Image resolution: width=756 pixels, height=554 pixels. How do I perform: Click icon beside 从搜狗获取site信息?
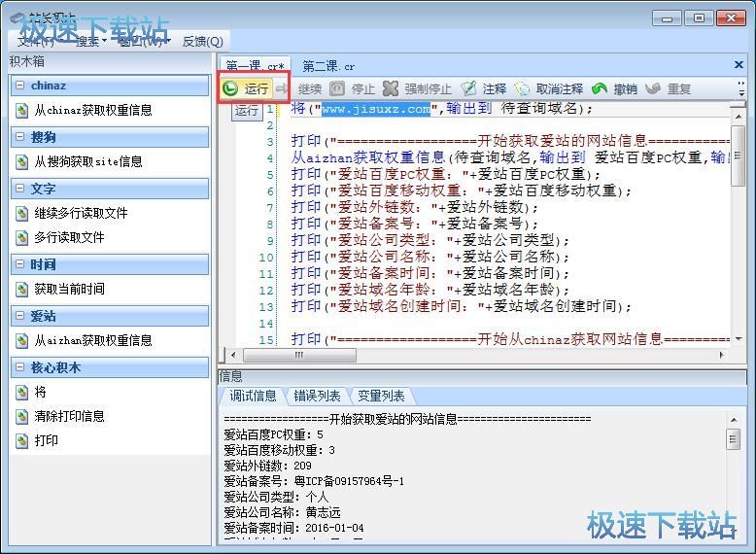pos(21,161)
